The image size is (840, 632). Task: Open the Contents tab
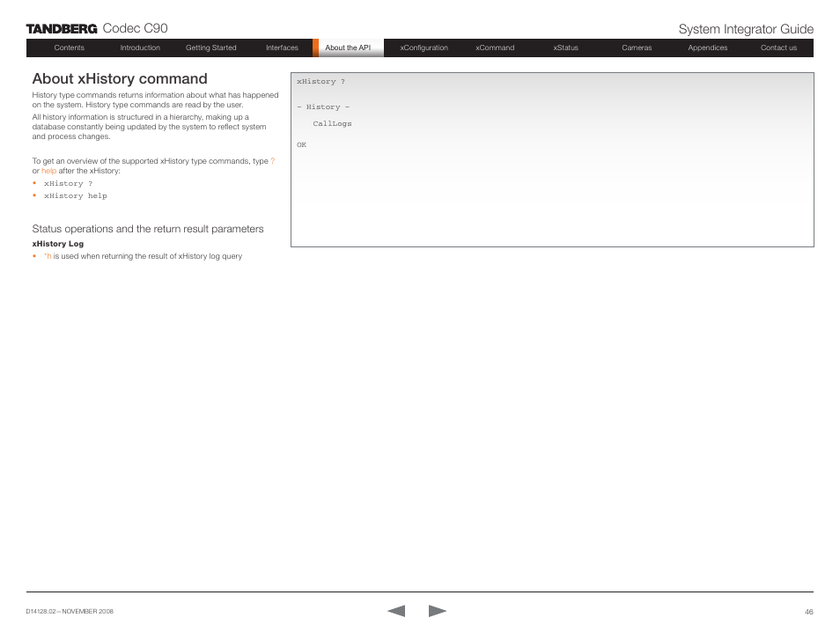(x=70, y=48)
